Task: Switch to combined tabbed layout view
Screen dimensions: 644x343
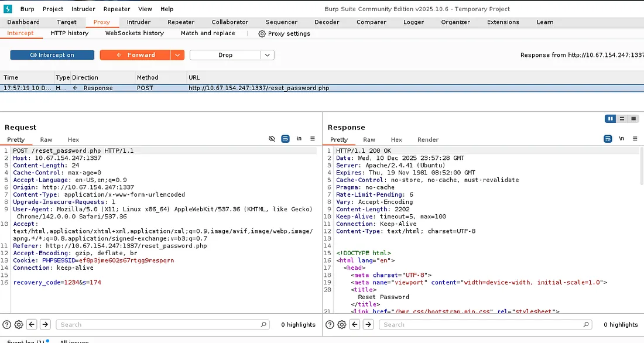Action: point(633,119)
